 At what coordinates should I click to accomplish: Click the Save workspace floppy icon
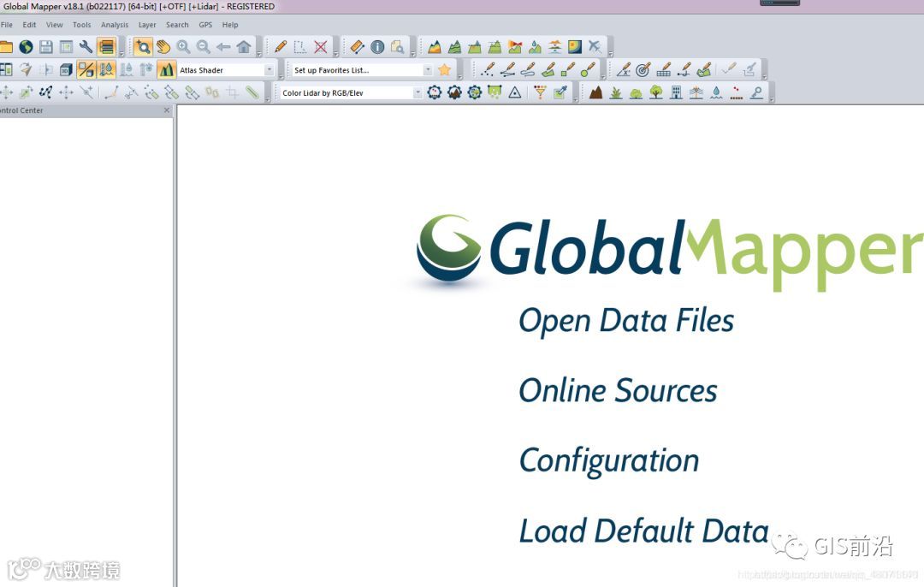[46, 46]
